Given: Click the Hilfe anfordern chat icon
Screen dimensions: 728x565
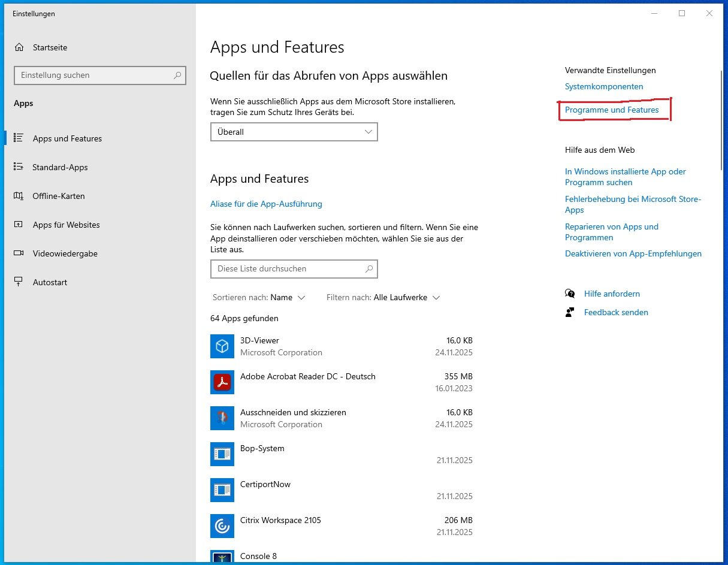Looking at the screenshot, I should [570, 294].
